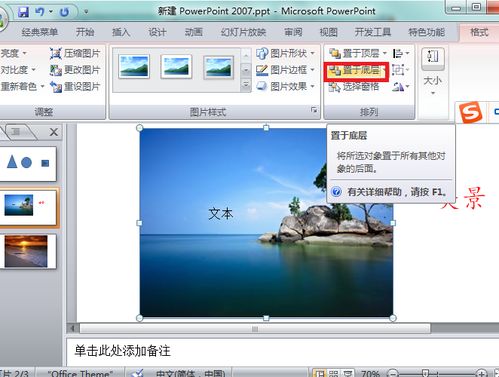Switch to the outline tab in thumbnail pane
499x377 pixels.
(x=16, y=132)
